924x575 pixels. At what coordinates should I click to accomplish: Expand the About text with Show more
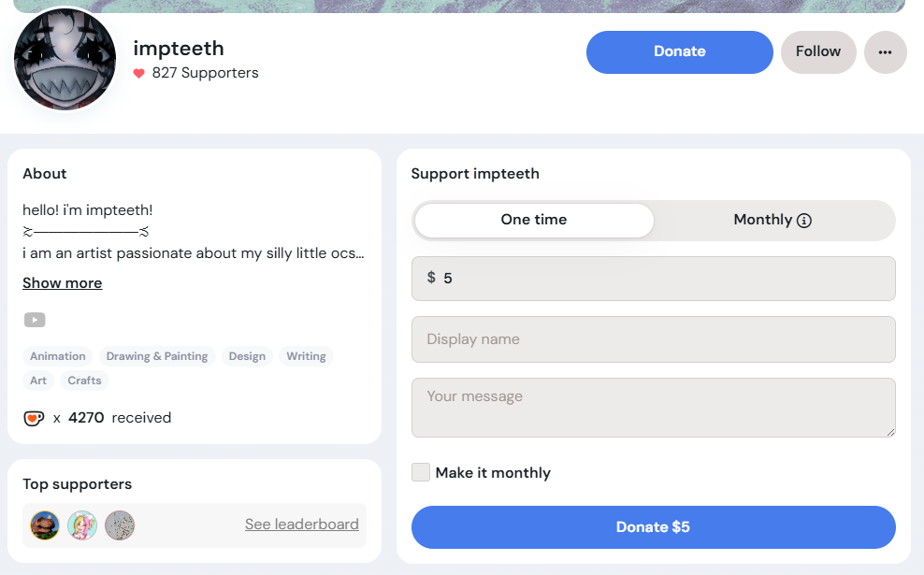[x=63, y=283]
